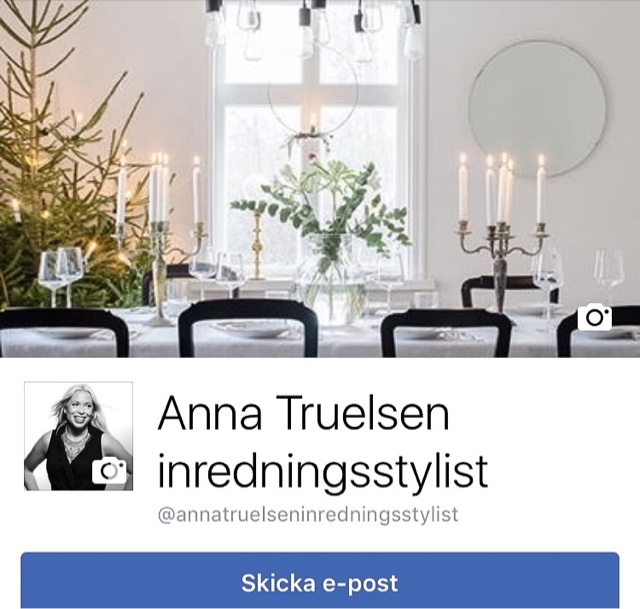Tap the round mirror in cover photo

coord(538,109)
